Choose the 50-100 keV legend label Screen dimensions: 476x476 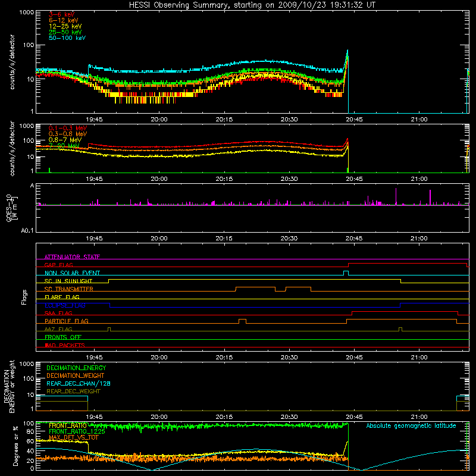tap(67, 38)
